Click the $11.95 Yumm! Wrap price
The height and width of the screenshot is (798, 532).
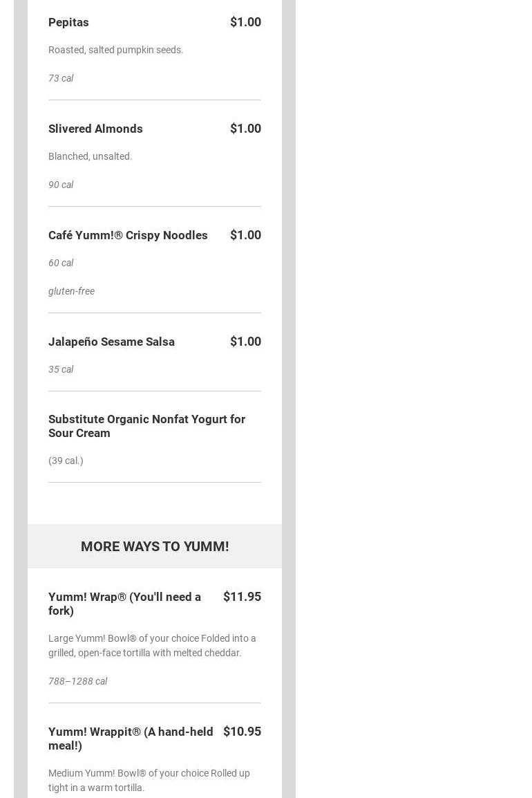(242, 597)
